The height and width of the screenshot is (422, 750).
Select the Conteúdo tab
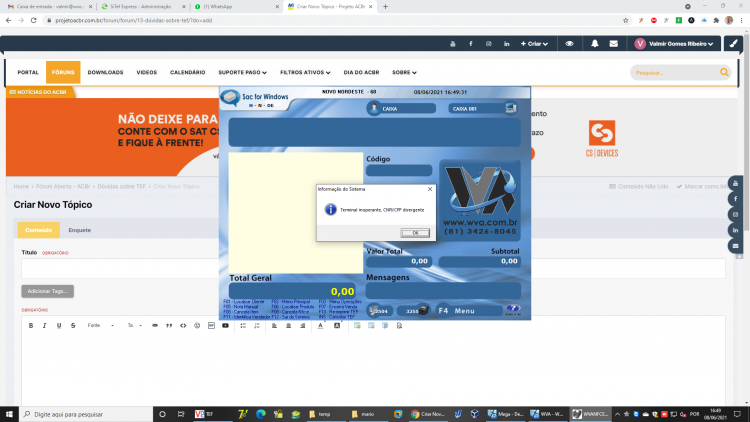(x=38, y=230)
